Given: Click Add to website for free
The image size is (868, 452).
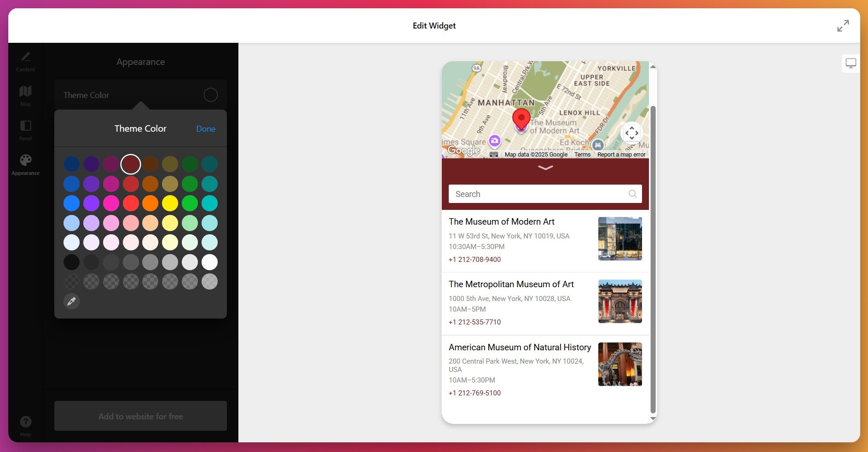Looking at the screenshot, I should click(140, 416).
